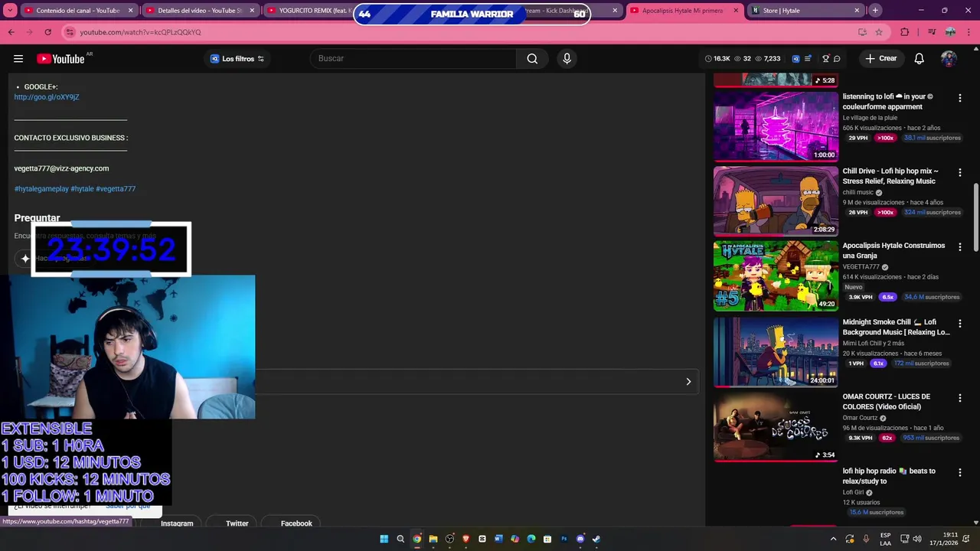Reload the page in the browser

tap(47, 32)
